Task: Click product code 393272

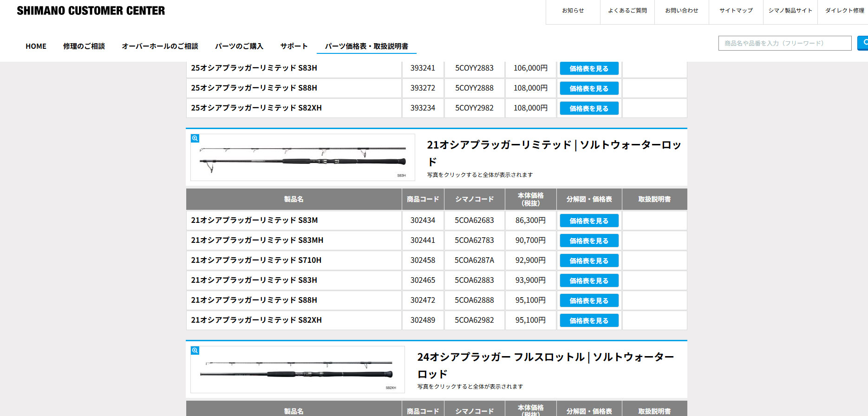Action: (x=423, y=88)
